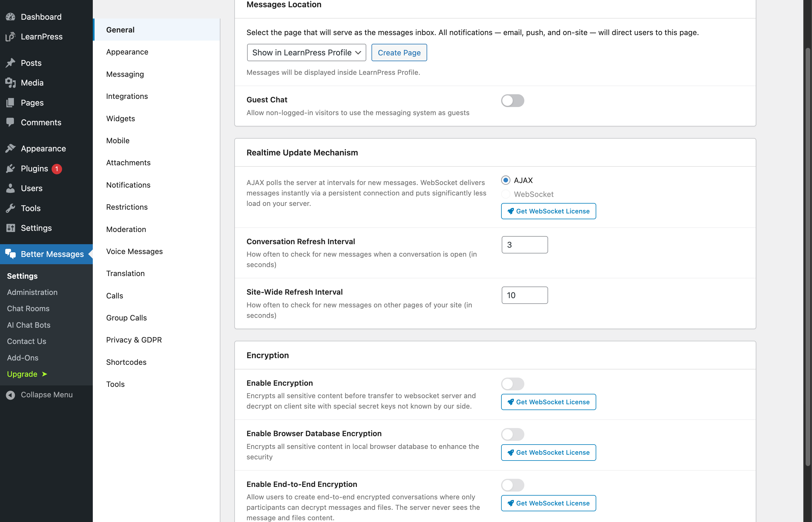Open the AI Chat Bots submenu link
The height and width of the screenshot is (522, 812).
click(29, 325)
